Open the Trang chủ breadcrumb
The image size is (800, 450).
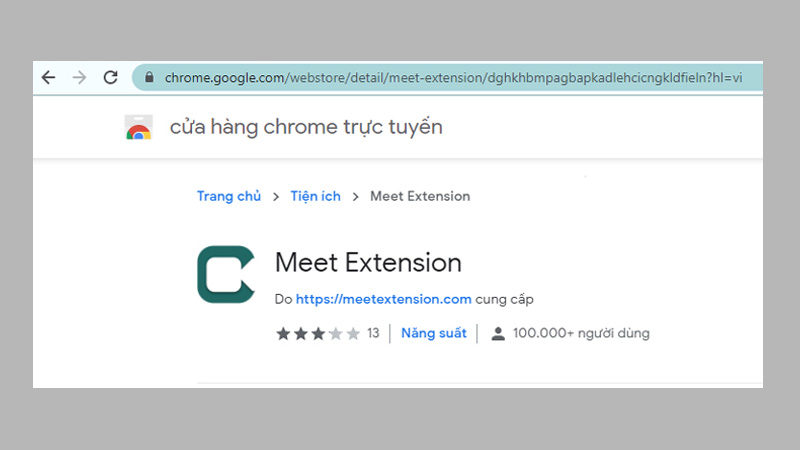pyautogui.click(x=228, y=196)
